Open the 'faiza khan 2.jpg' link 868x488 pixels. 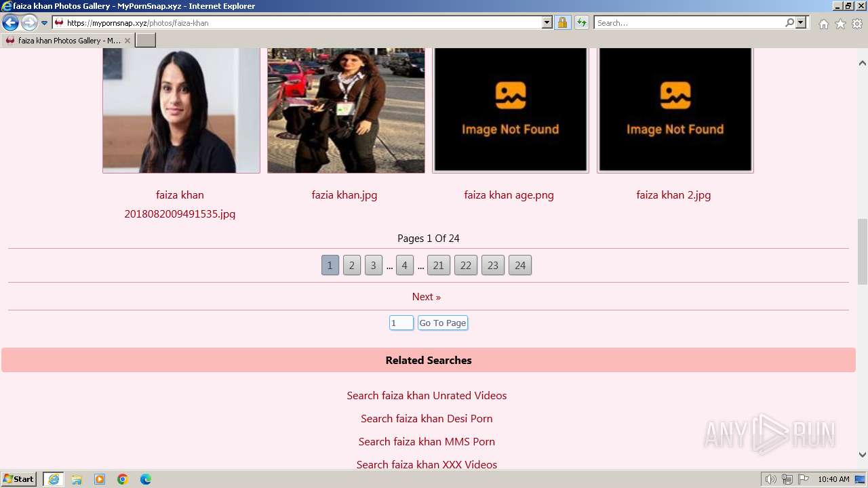click(x=673, y=195)
